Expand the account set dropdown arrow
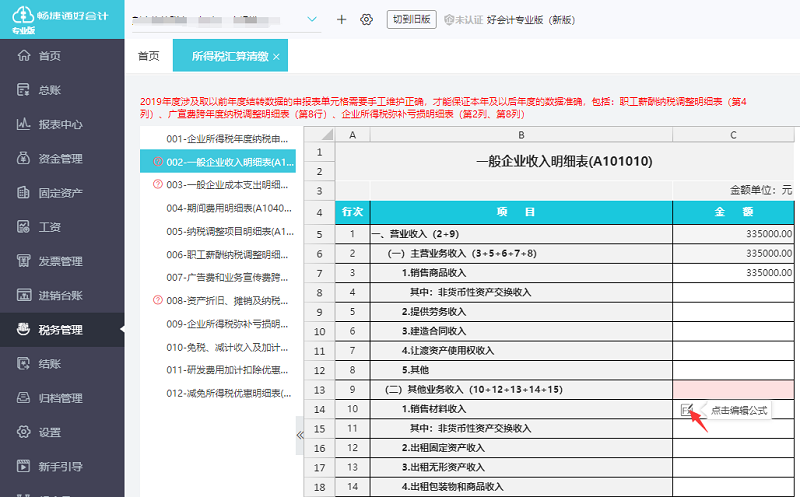Image resolution: width=800 pixels, height=497 pixels. [311, 19]
